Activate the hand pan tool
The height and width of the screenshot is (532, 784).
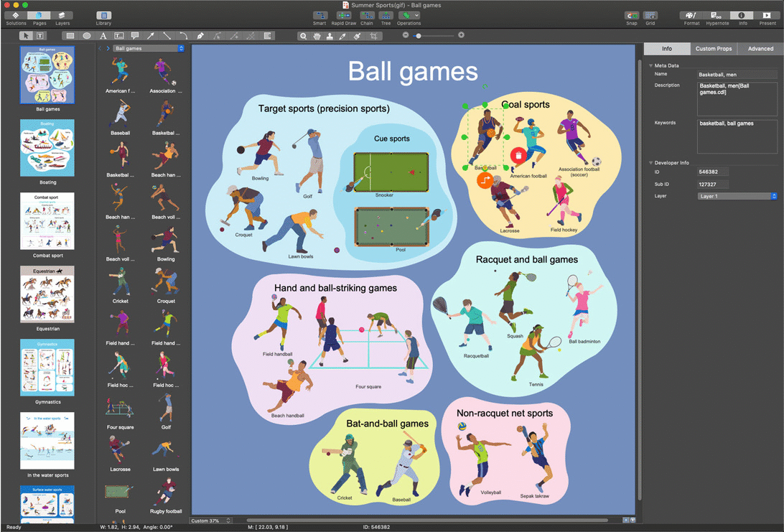317,36
